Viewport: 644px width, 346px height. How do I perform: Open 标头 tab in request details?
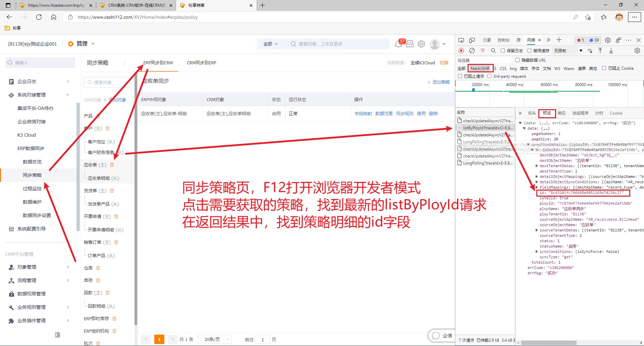[532, 113]
